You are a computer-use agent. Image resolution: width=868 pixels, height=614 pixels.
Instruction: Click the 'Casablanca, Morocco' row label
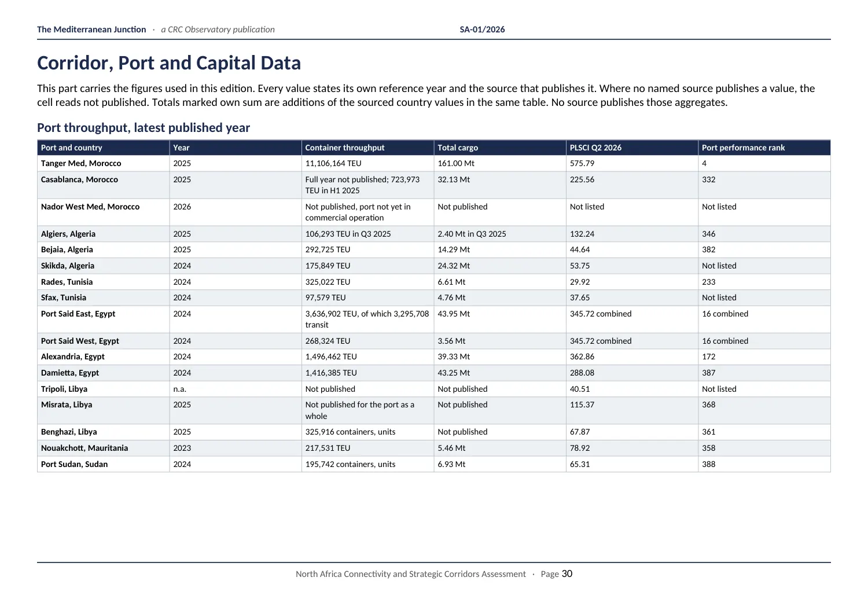click(79, 179)
